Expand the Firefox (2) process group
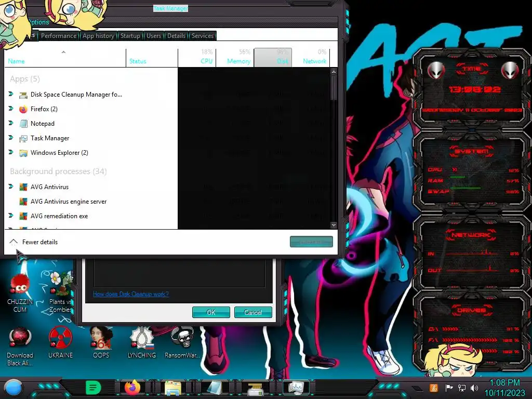The height and width of the screenshot is (399, 532). [x=11, y=109]
